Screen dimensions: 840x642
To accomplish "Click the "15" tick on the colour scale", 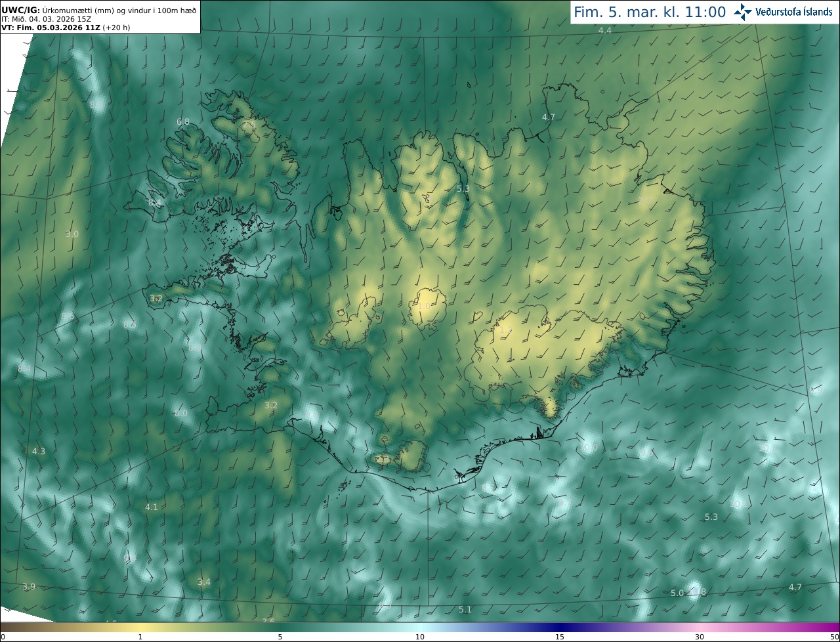I will (560, 637).
